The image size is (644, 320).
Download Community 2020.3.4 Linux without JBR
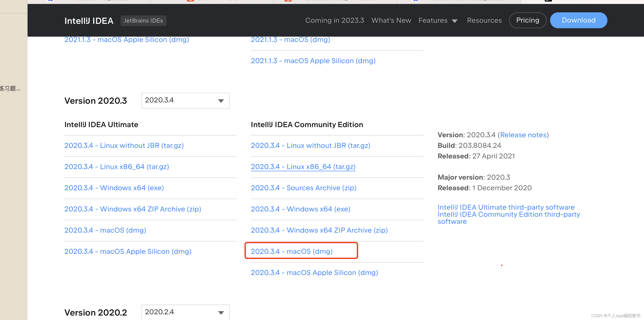(x=311, y=145)
